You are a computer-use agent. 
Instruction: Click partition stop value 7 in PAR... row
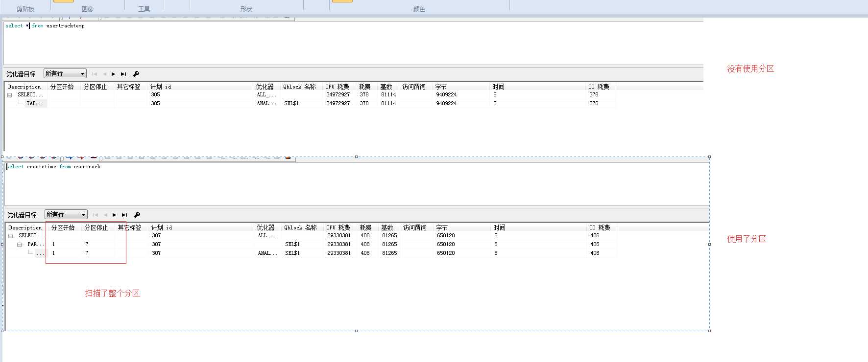pos(87,245)
